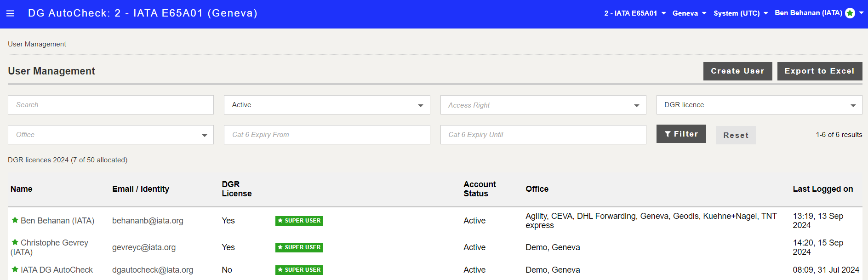
Task: Click the User Management breadcrumb
Action: coord(37,44)
